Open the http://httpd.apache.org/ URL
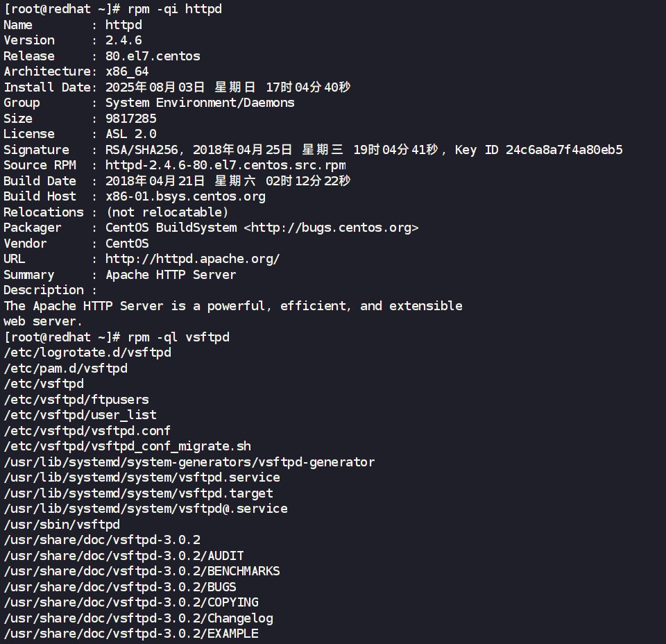This screenshot has height=644, width=666. tap(192, 259)
